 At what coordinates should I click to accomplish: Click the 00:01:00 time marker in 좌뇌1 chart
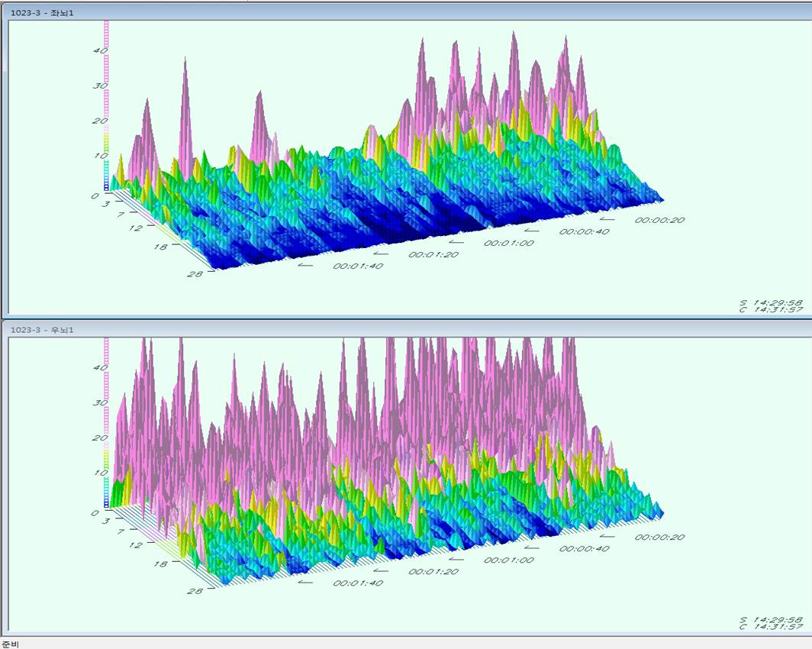pyautogui.click(x=508, y=243)
